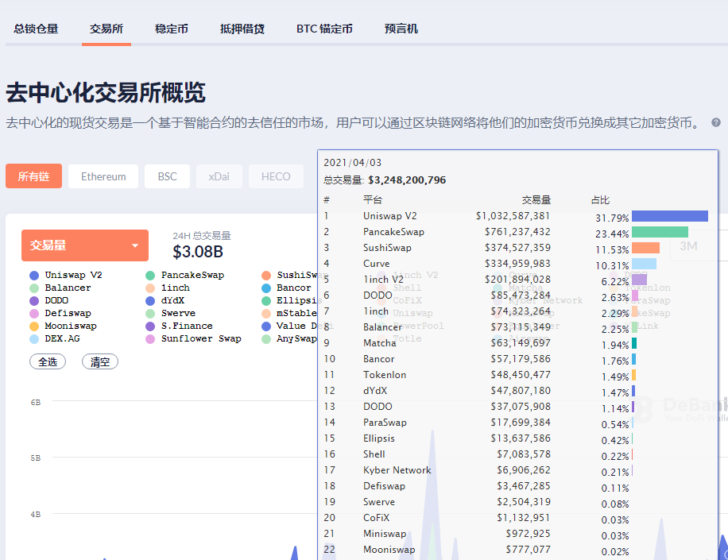728x560 pixels.
Task: Filter by Ethereum chain
Action: point(103,176)
